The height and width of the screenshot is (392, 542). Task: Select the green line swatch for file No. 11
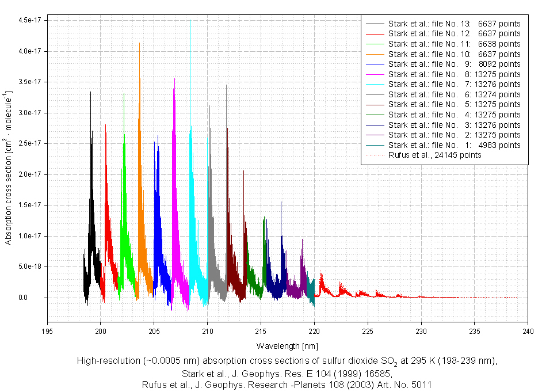tap(375, 44)
